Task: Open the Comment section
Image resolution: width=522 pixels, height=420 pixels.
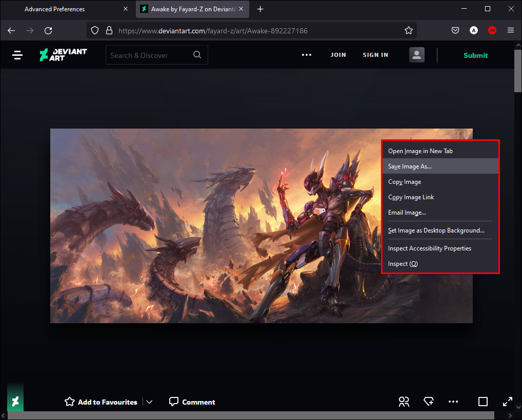Action: 192,402
